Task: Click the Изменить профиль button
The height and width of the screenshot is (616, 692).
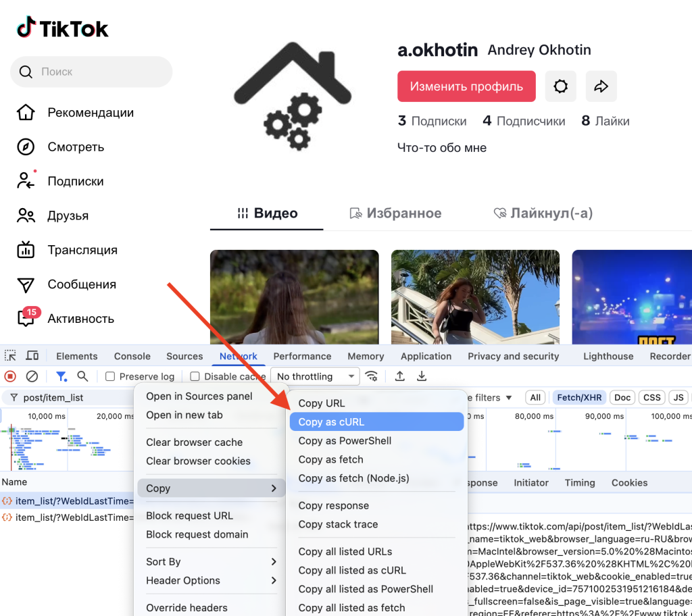Action: pos(466,86)
